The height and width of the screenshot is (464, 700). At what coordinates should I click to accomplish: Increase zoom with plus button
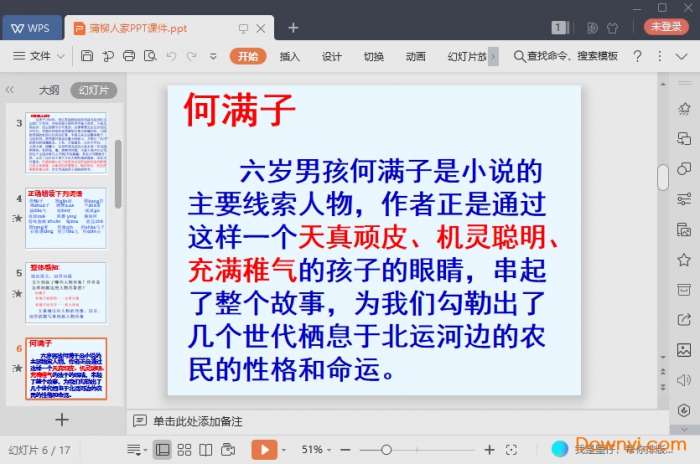click(x=490, y=450)
